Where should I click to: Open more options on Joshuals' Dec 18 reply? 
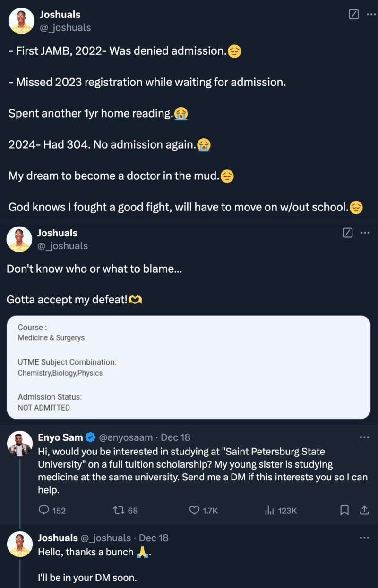[x=364, y=538]
